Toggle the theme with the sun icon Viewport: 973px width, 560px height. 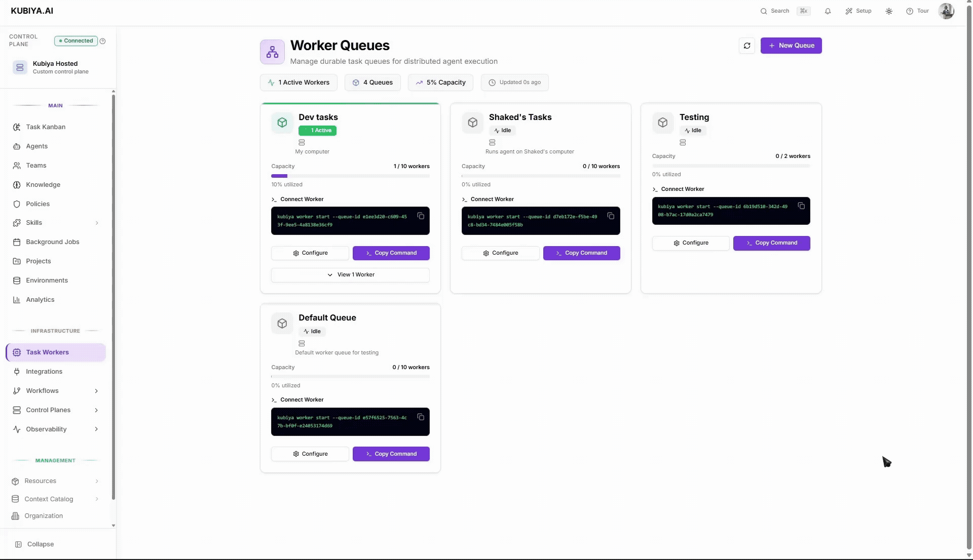point(888,11)
